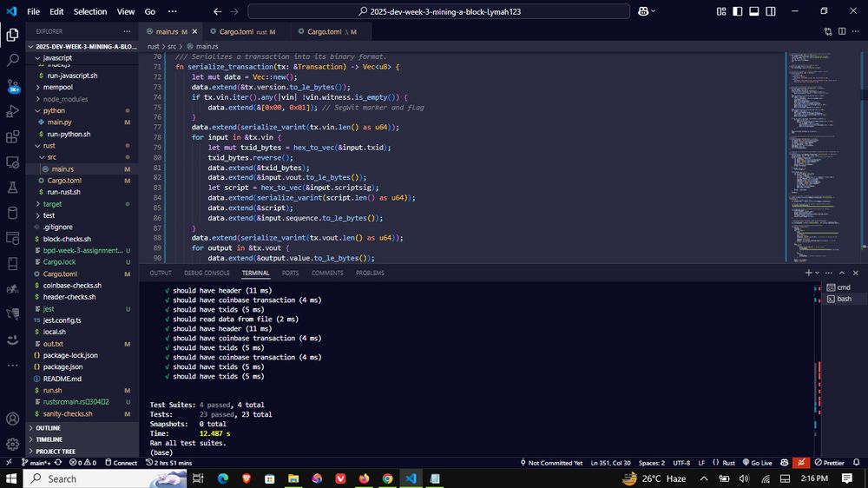Open editor More Actions ellipsis
This screenshot has height=488, width=868.
(856, 31)
